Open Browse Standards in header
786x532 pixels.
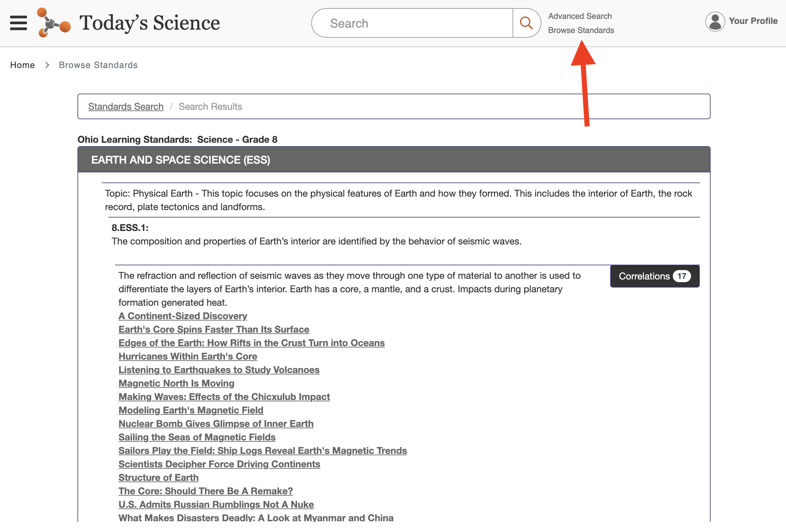pos(581,30)
